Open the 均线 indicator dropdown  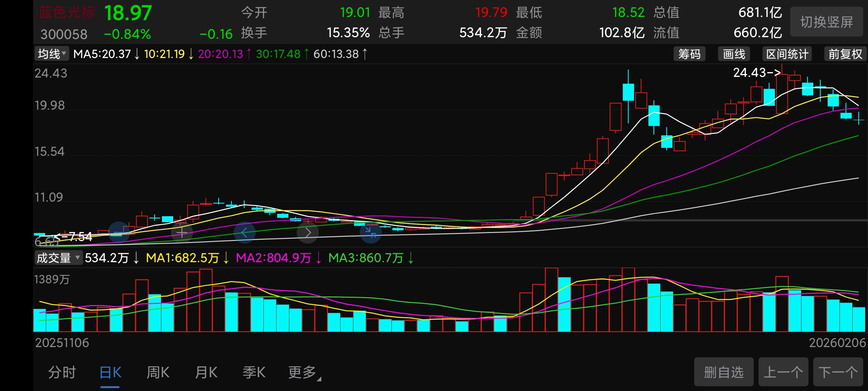[x=52, y=54]
